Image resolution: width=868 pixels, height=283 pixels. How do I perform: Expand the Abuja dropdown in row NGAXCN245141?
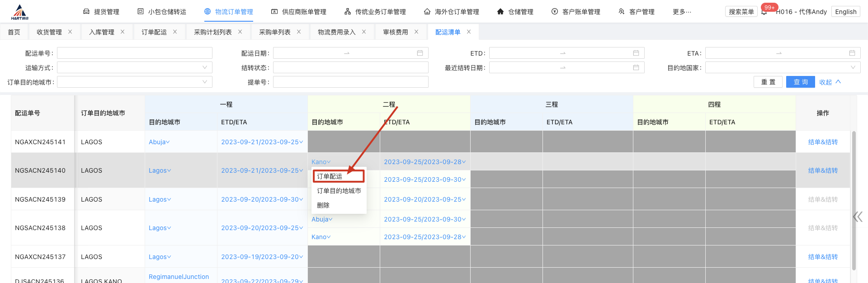coord(159,142)
